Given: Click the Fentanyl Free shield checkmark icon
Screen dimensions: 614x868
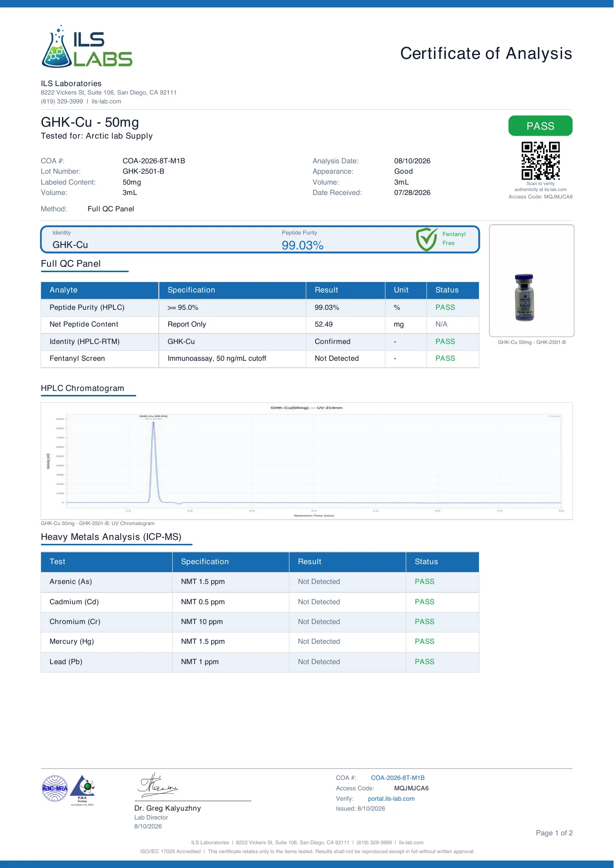Looking at the screenshot, I should [x=426, y=240].
